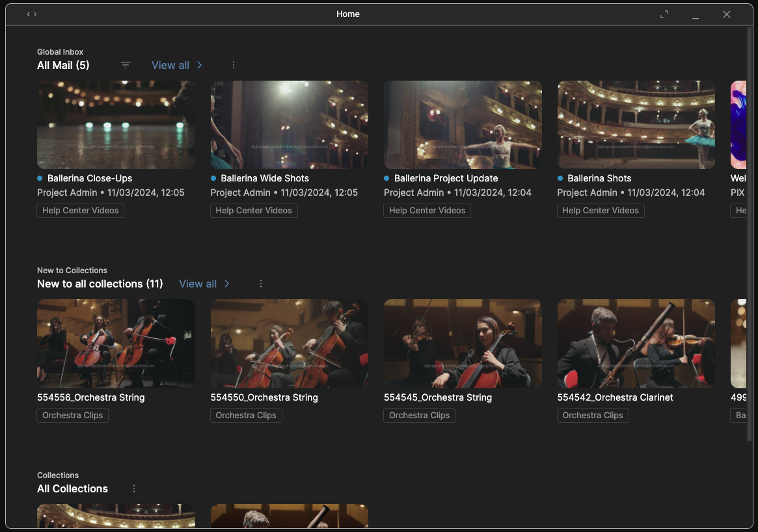Viewport: 758px width, 532px height.
Task: Go forward with the right navigation arrow
Action: (35, 14)
